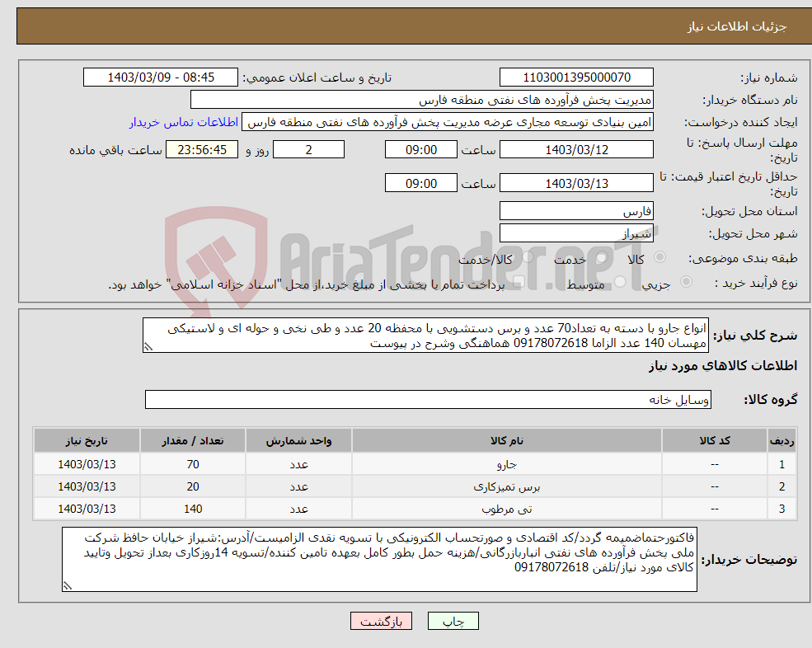
Task: Click the request creator name field
Action: 448,122
